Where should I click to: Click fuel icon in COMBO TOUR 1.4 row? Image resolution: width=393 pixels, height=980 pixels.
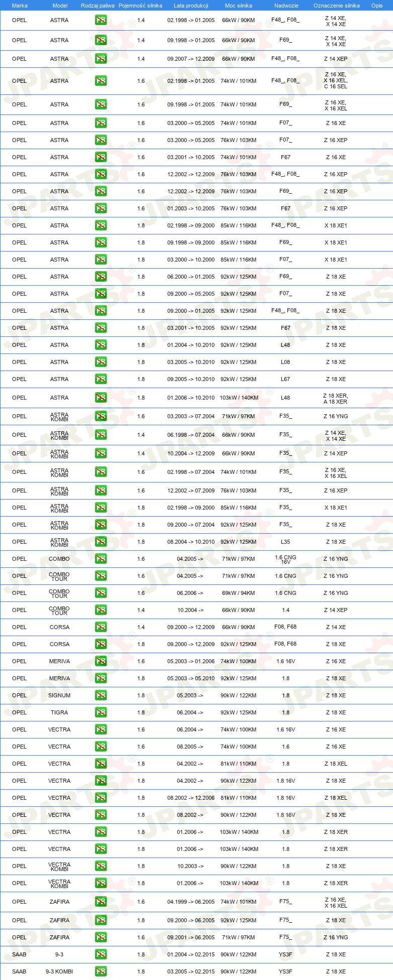point(101,609)
